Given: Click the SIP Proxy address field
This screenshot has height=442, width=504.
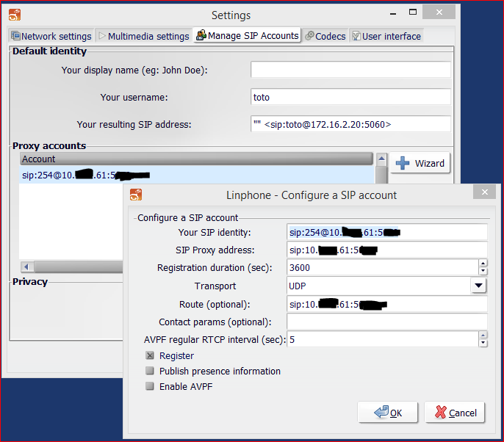Looking at the screenshot, I should 386,250.
